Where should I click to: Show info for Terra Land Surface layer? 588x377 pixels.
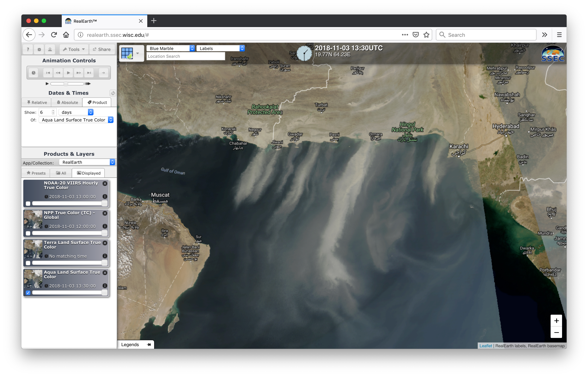(x=105, y=256)
